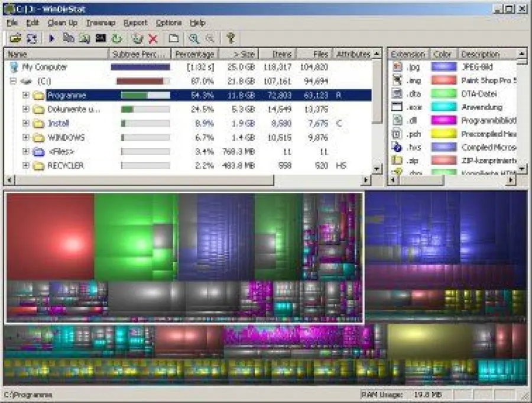Viewport: 532px width, 403px height.
Task: Open the Report menu
Action: coord(136,22)
